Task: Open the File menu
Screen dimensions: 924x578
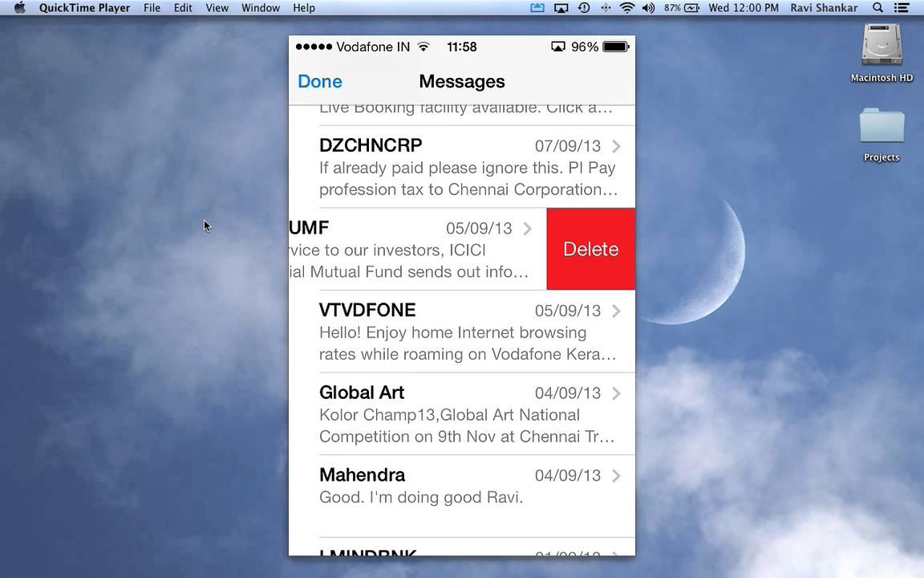Action: pyautogui.click(x=152, y=8)
